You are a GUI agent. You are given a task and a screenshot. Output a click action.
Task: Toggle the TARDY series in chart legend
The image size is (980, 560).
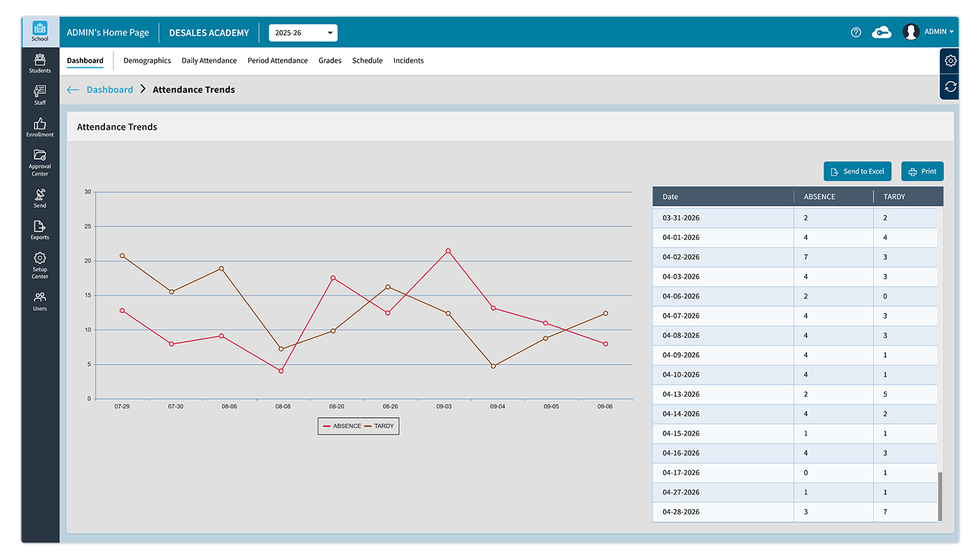coord(379,426)
